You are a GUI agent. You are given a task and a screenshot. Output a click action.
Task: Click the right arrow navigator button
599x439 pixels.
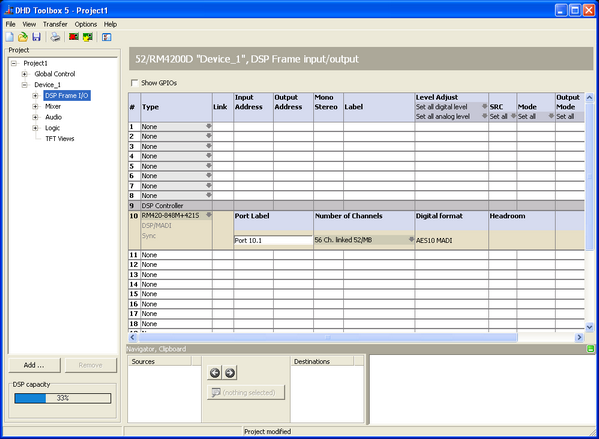tap(230, 373)
